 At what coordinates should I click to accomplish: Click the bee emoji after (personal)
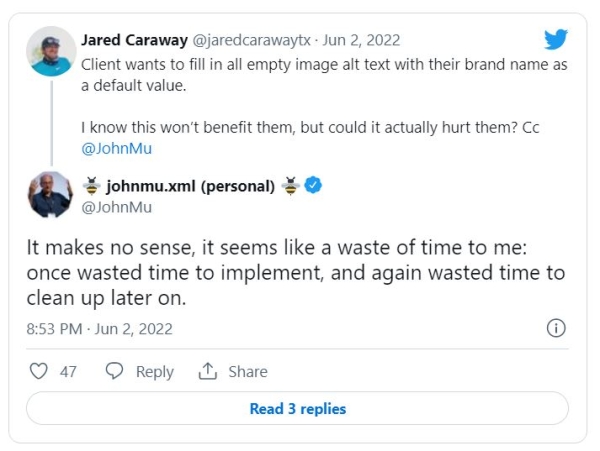290,185
